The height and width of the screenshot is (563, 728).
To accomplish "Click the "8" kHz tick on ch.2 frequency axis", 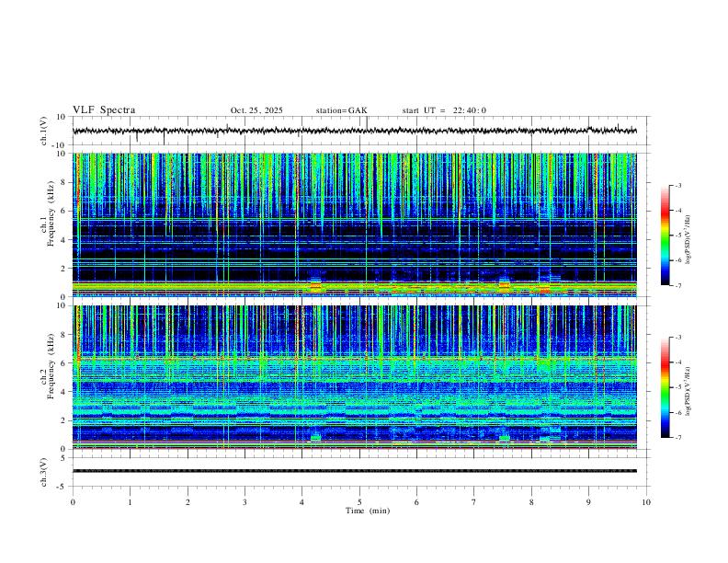I will pos(64,335).
